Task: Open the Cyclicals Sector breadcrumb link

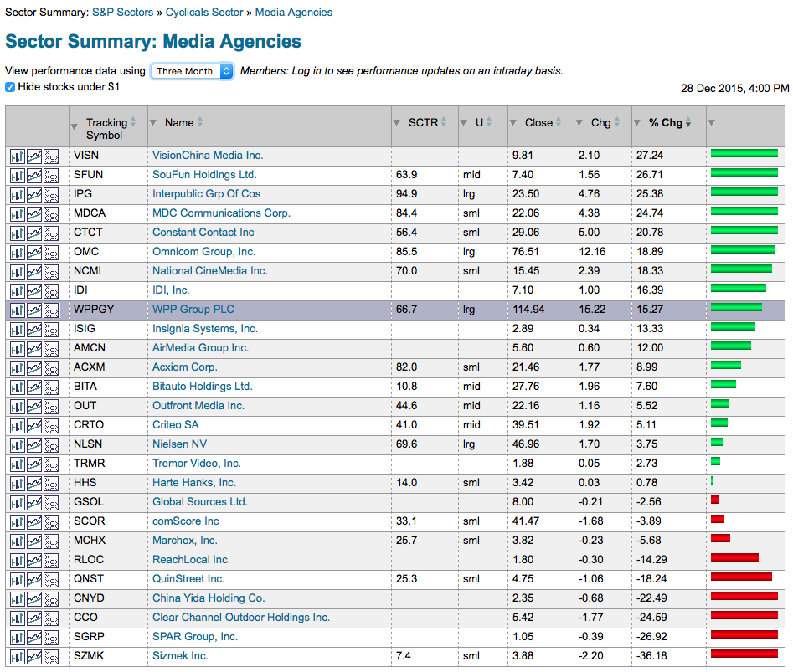Action: click(204, 12)
